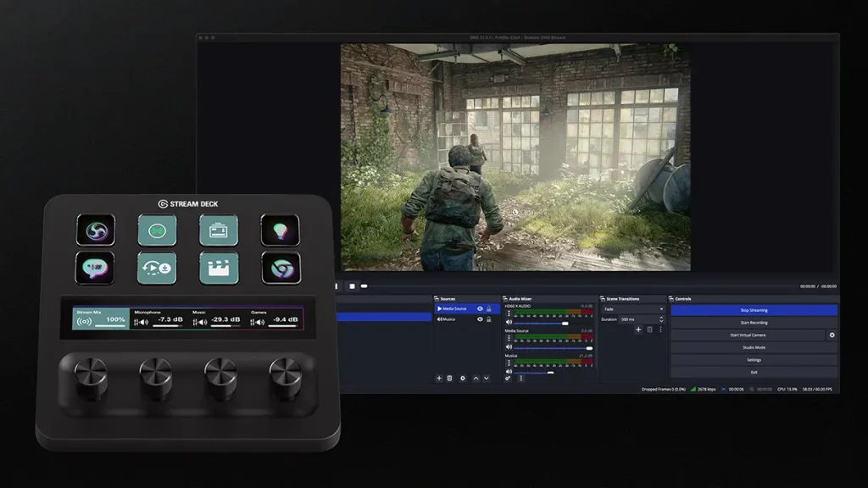The height and width of the screenshot is (488, 868).
Task: Click the Stop Streaming button
Action: [x=754, y=310]
